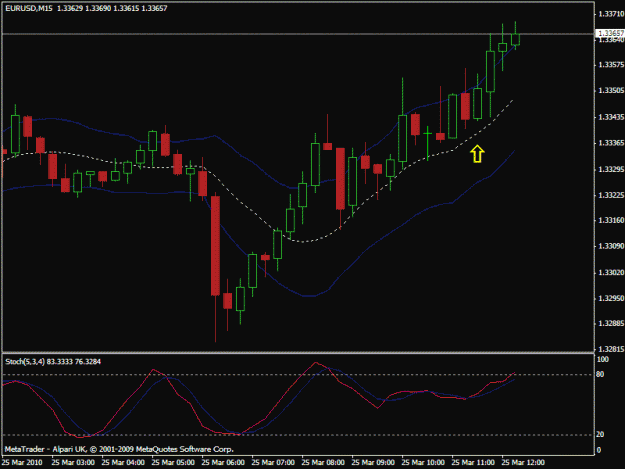Click the 25 Mar 2010 time label
The image size is (625, 469).
click(22, 462)
